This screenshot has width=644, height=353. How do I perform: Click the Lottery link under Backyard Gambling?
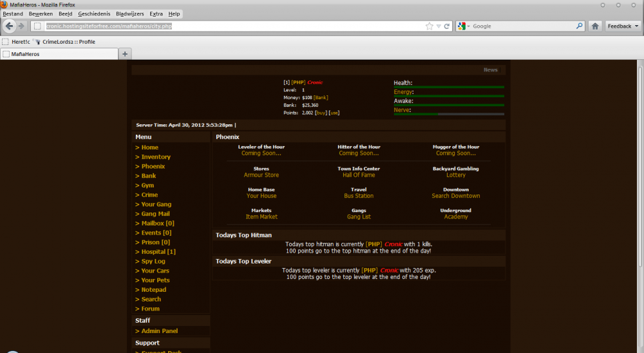pyautogui.click(x=455, y=175)
